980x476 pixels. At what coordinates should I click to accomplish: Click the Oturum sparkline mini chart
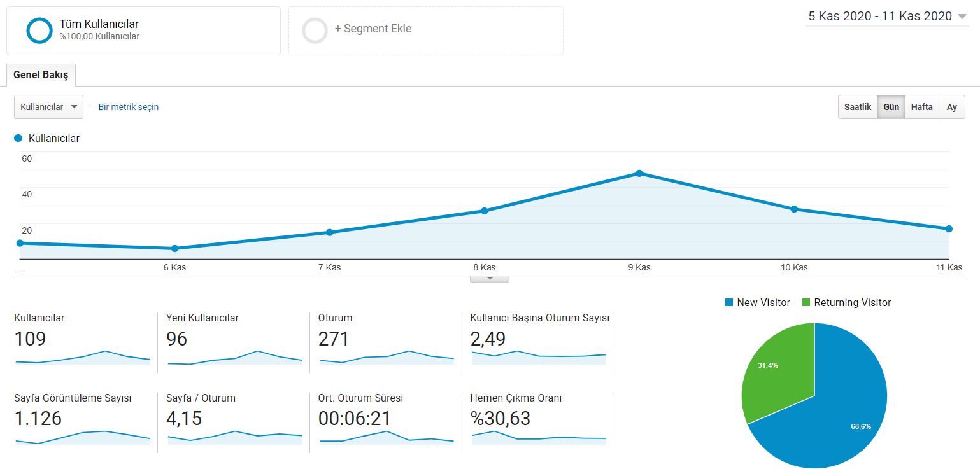[387, 357]
